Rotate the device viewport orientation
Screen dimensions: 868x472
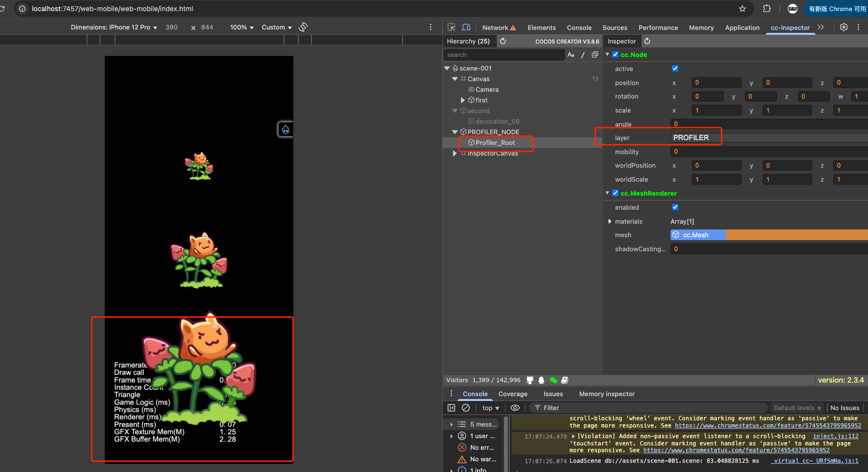pyautogui.click(x=303, y=27)
